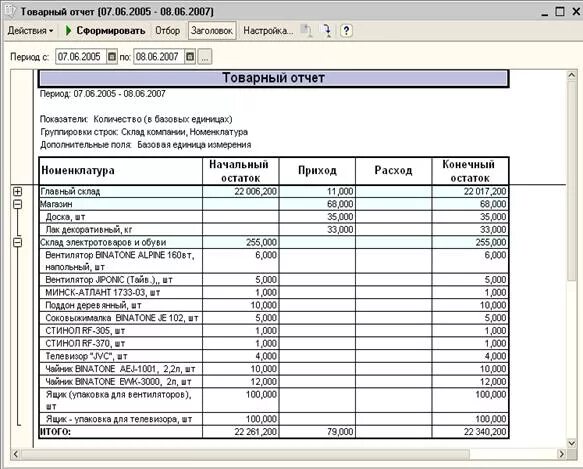Click the ellipsis period selection button
The image size is (583, 469).
204,57
